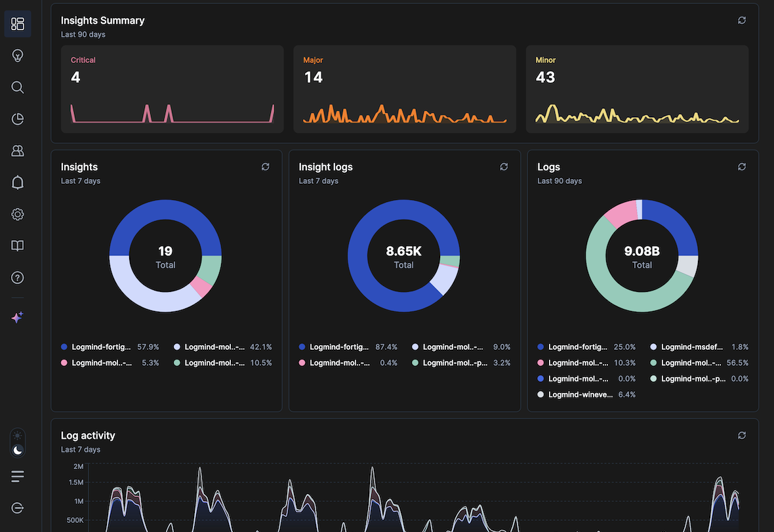Click the Log activity heading
Image resolution: width=774 pixels, height=532 pixels.
(88, 436)
